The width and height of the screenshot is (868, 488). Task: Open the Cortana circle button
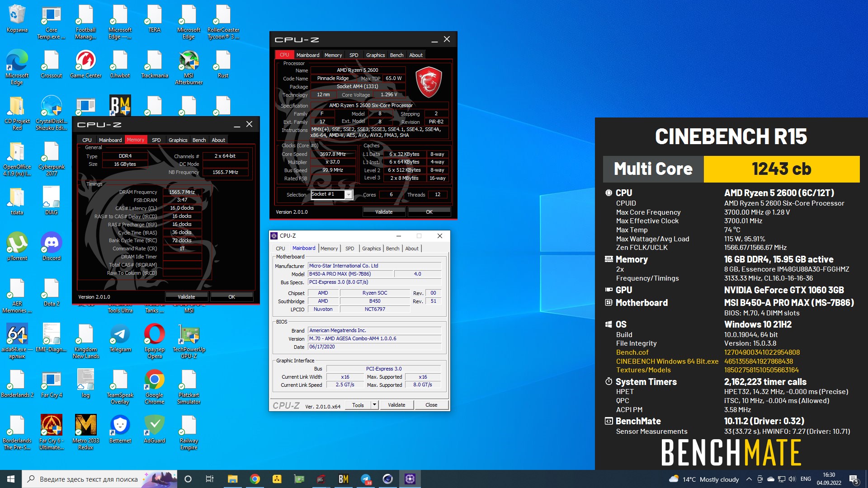click(x=188, y=479)
